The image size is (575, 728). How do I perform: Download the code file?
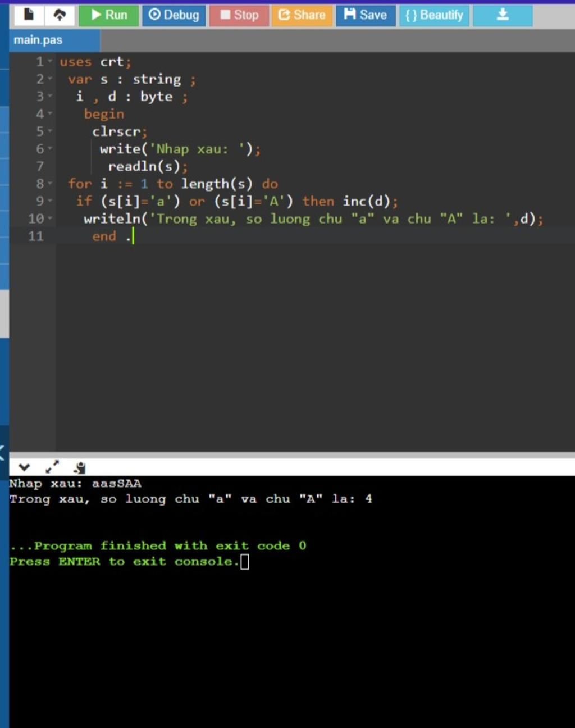coord(503,15)
